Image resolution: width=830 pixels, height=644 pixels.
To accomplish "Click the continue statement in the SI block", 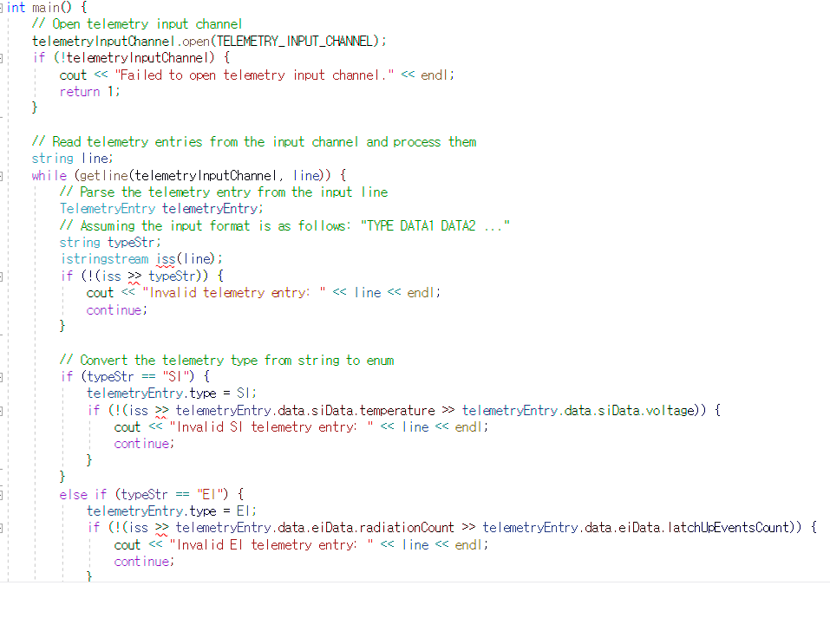I will [141, 443].
